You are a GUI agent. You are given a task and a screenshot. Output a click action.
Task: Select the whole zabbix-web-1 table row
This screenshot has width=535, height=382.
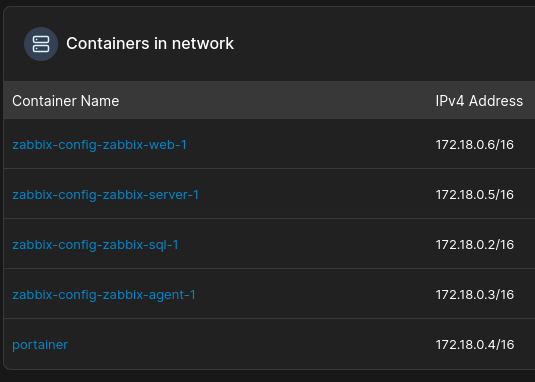(269, 144)
